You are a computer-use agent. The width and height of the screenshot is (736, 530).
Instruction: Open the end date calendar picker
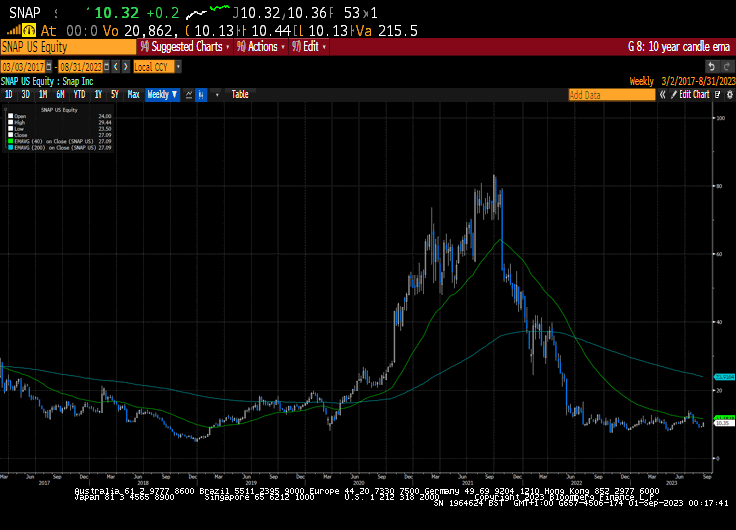click(107, 67)
